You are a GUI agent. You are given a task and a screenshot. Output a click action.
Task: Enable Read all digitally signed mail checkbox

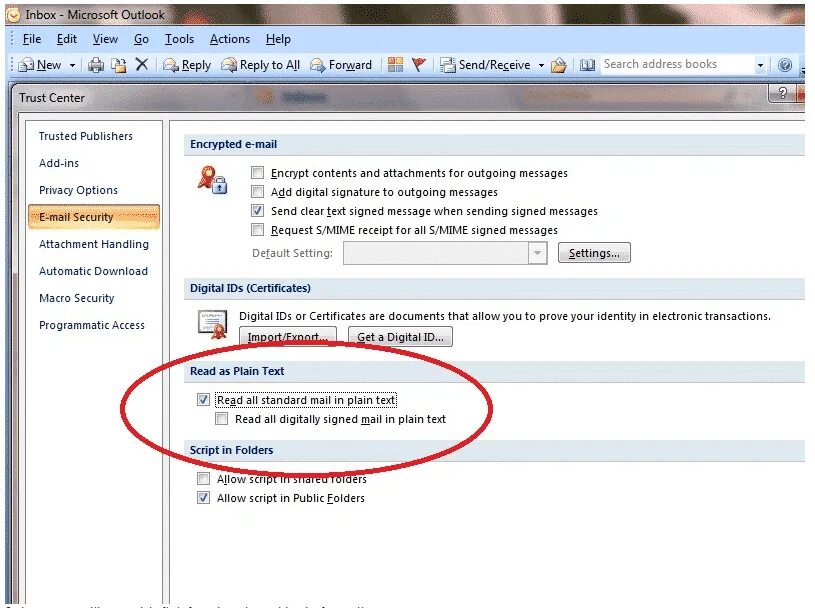coord(221,418)
